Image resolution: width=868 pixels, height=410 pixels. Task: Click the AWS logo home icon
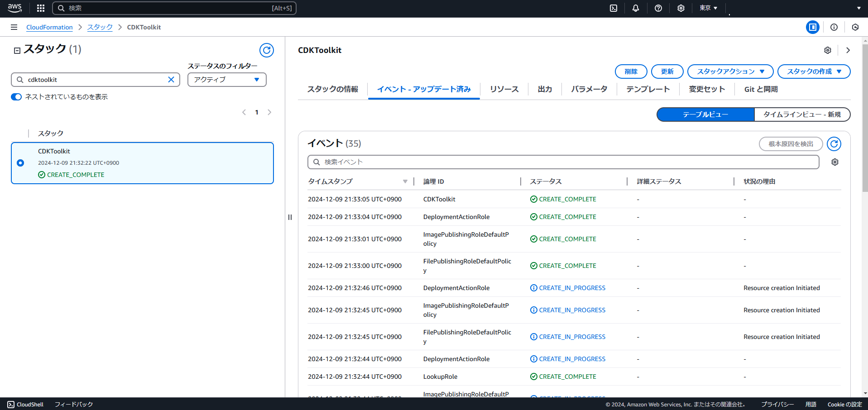14,8
